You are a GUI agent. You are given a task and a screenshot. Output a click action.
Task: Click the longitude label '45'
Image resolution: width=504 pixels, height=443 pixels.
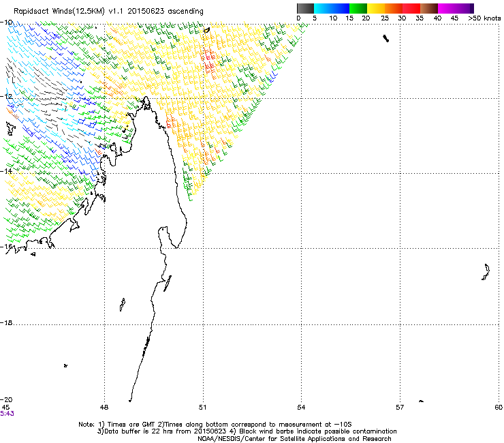tap(5, 408)
